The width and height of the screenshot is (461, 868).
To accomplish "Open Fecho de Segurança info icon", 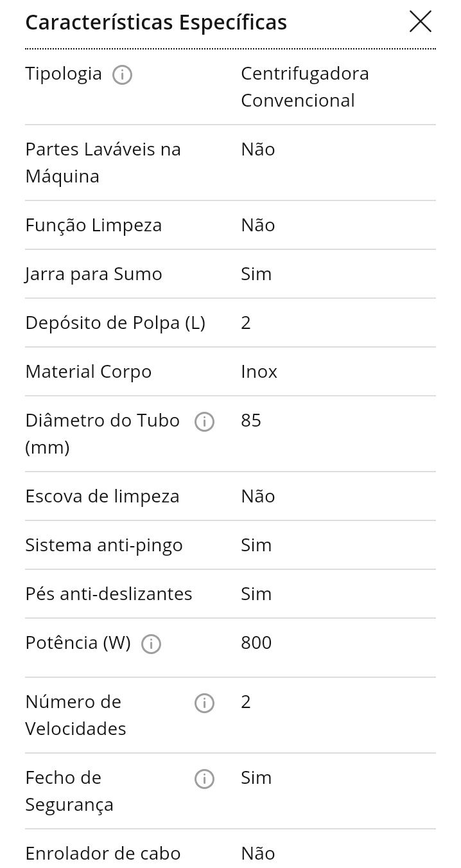I will (204, 779).
